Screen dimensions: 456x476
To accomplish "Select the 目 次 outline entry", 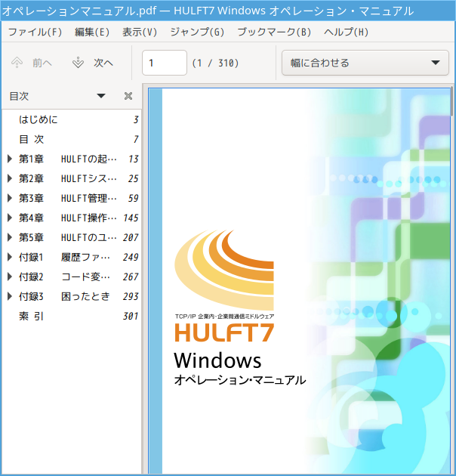I will (72, 139).
